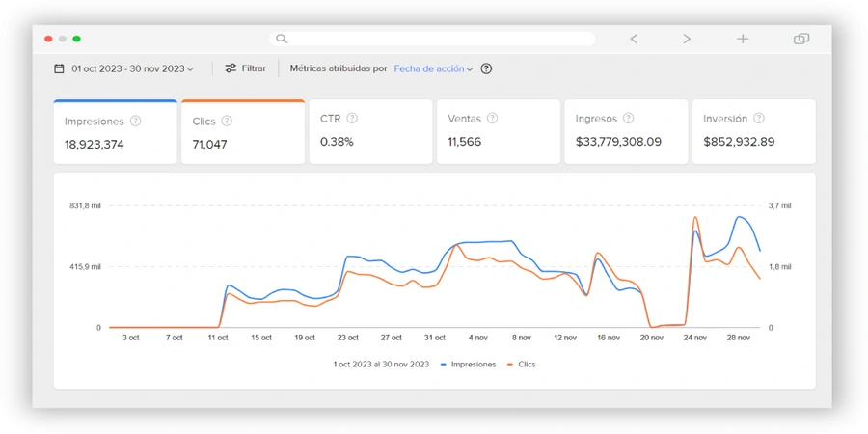The image size is (868, 434).
Task: Select the Clics metric card
Action: [x=243, y=132]
